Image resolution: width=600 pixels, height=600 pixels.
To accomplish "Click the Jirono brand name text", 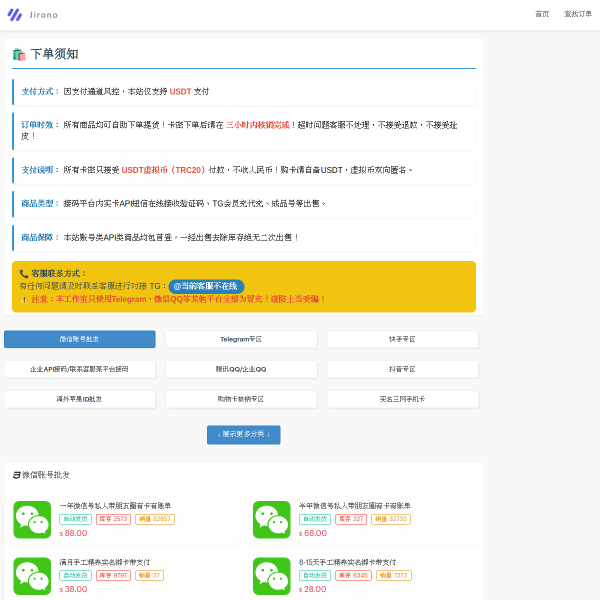I will (x=43, y=15).
